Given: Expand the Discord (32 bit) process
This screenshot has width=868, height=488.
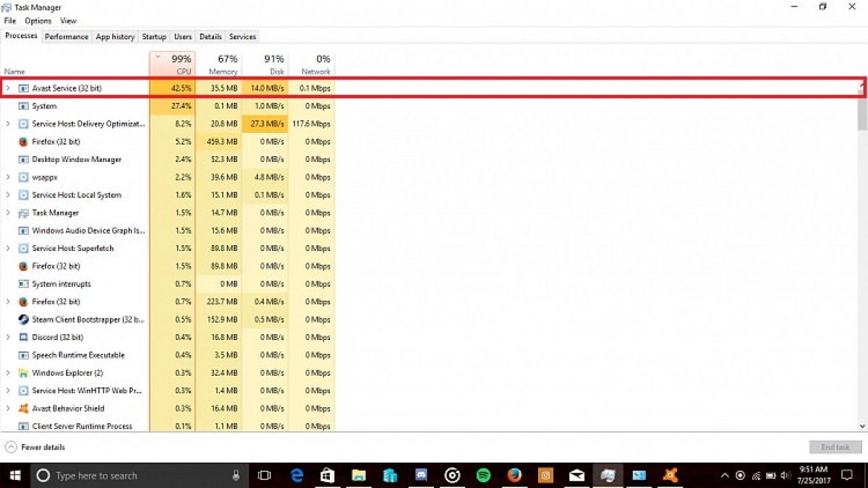Looking at the screenshot, I should (x=7, y=338).
